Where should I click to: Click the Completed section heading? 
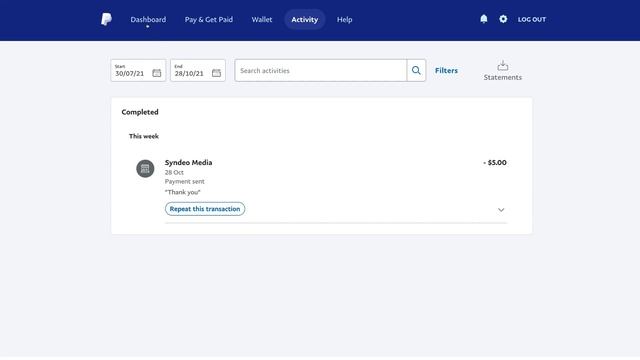[x=140, y=112]
